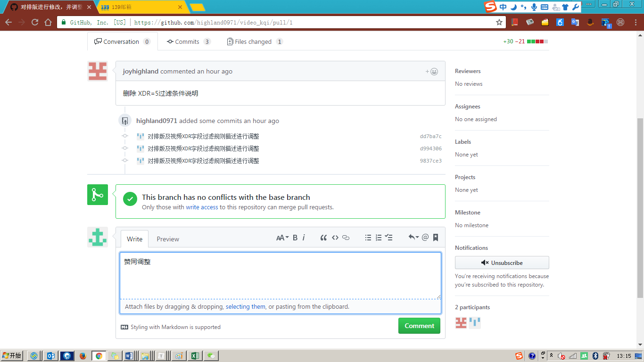
Task: Add a bulleted list icon
Action: tap(368, 238)
